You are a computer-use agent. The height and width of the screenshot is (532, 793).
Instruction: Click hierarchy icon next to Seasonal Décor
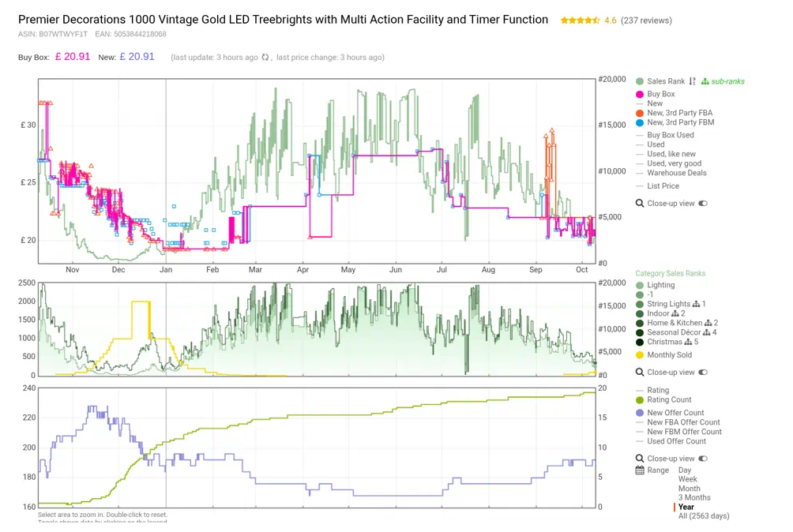[x=707, y=332]
